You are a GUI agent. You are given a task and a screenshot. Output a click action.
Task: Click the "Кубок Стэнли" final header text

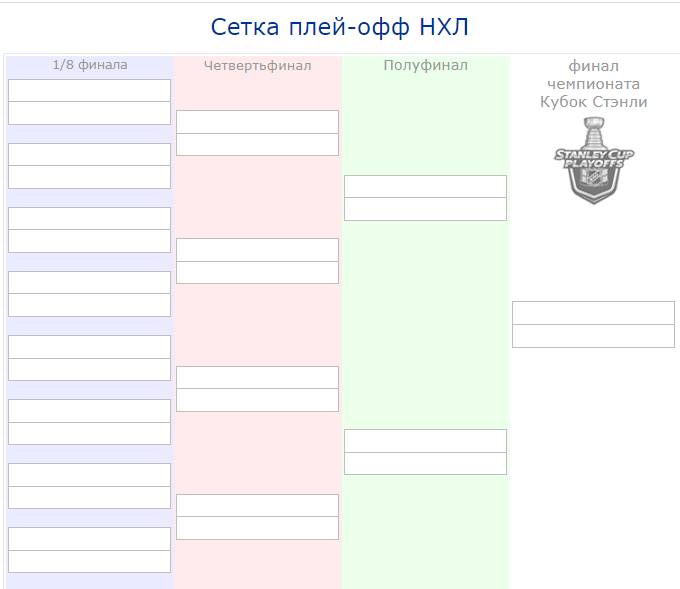coord(594,102)
